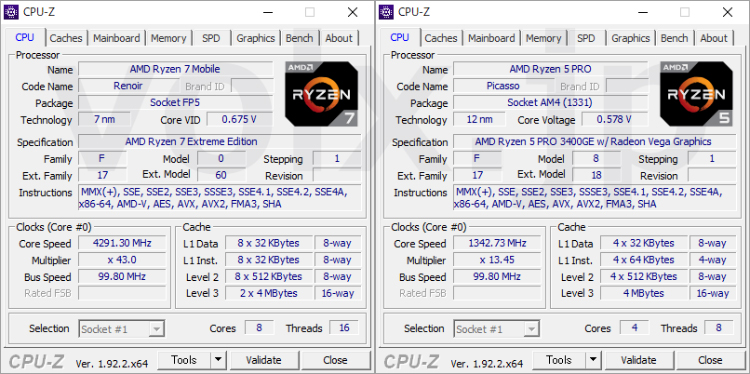The image size is (750, 374).
Task: Click Validate button in left CPU-Z window
Action: (264, 360)
